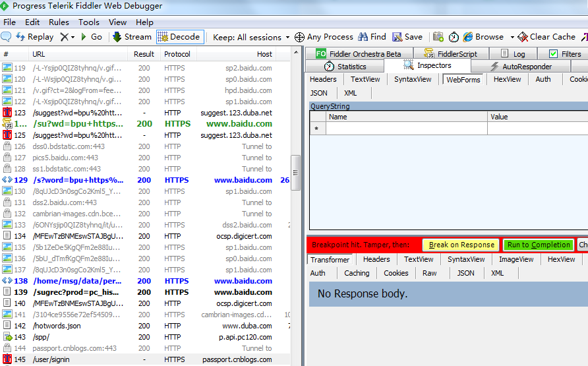Open the Edit menu

point(32,22)
